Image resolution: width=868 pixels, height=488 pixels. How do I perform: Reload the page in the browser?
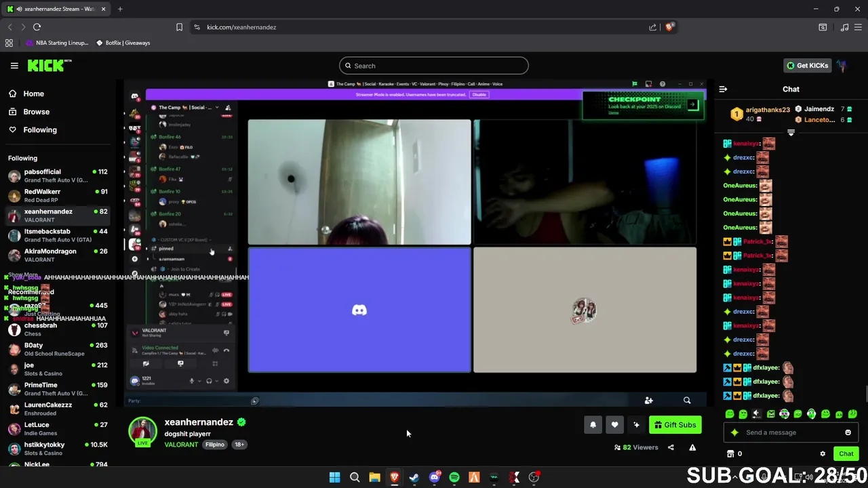[37, 27]
